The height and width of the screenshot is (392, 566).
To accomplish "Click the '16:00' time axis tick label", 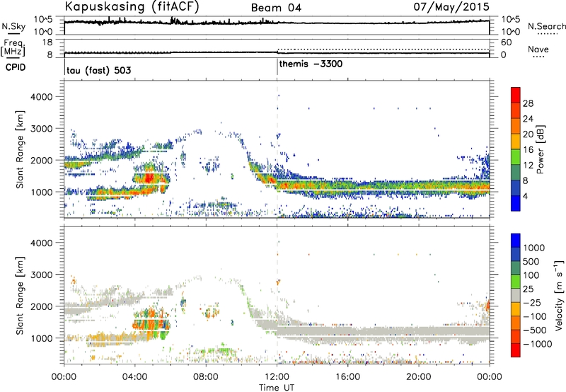I will (347, 377).
